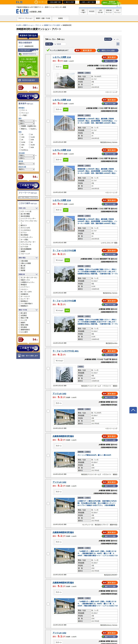This screenshot has width=138, height=644.
Task: Click 無料 資料請求 on first アンジュII 102 listing
Action: pyautogui.click(x=110, y=393)
